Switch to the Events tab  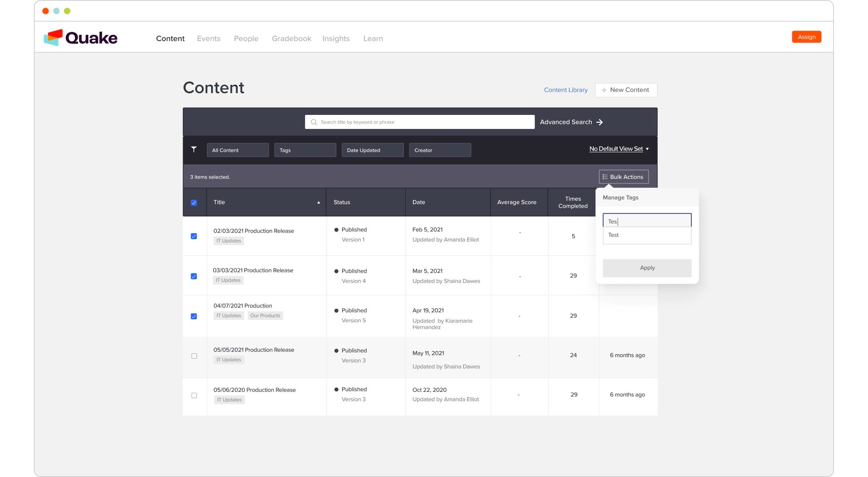(x=209, y=39)
